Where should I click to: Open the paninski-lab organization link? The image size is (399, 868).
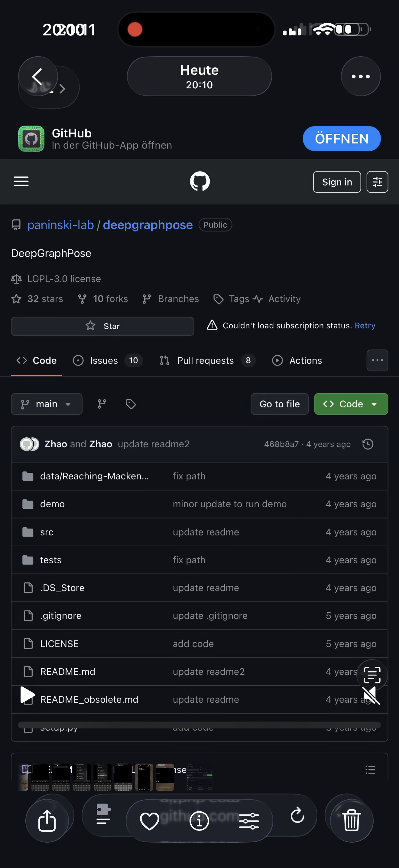[x=60, y=225]
